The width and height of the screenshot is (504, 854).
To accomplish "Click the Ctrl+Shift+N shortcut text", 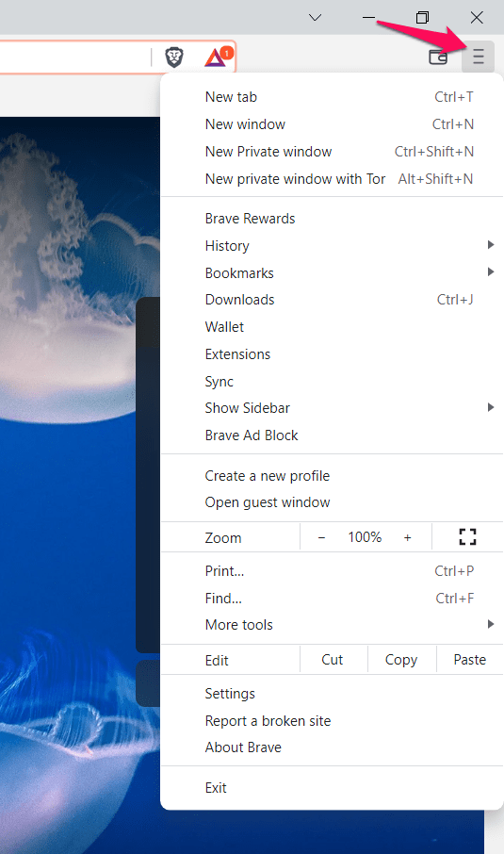I will [434, 152].
